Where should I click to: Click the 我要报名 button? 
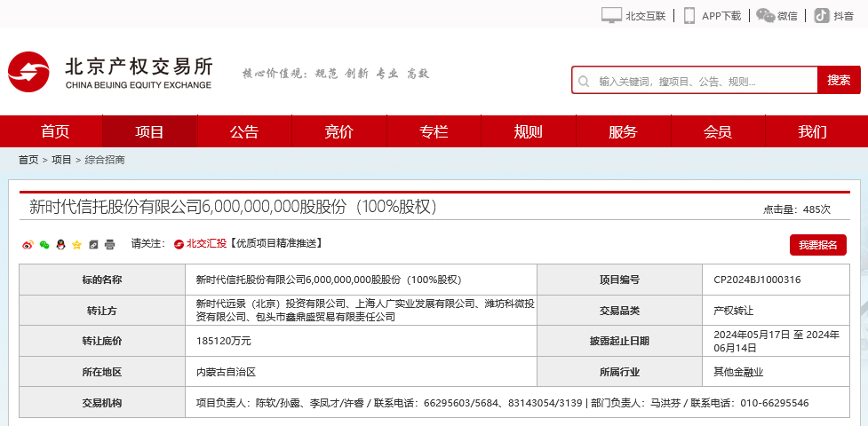[817, 245]
